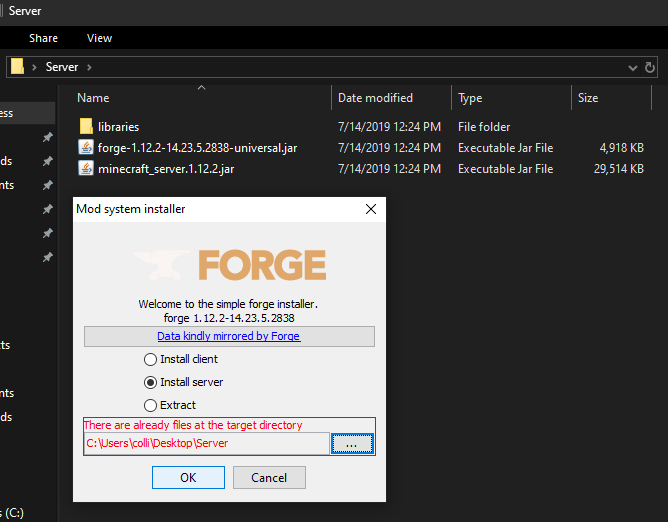Click the minecraft_server.1.12.2.jar file icon
The height and width of the screenshot is (522, 668).
(x=86, y=169)
